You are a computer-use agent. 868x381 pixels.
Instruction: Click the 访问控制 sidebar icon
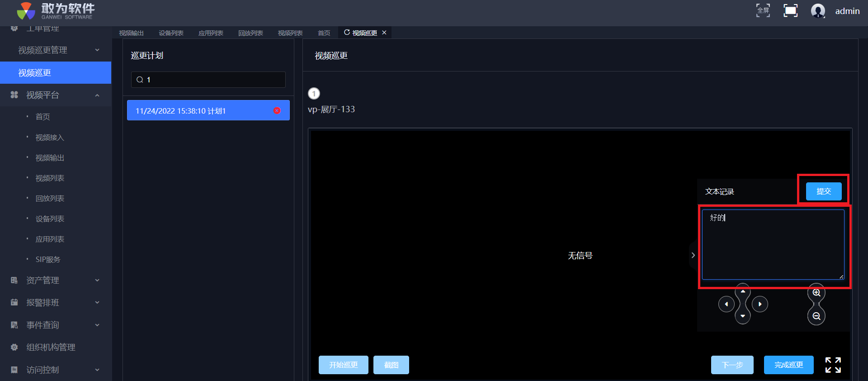[14, 370]
